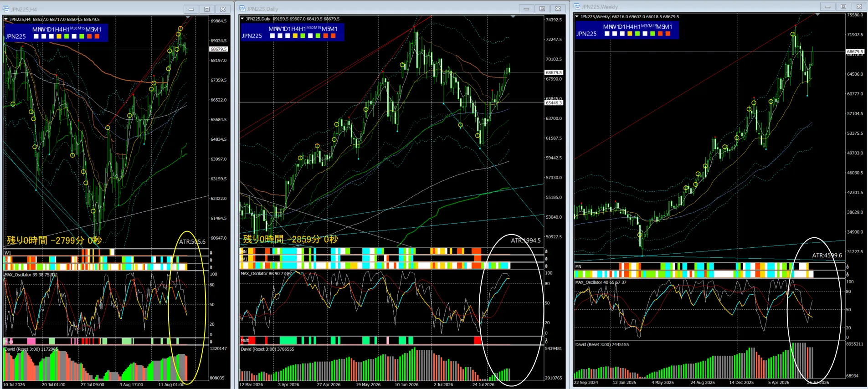Click the green square under M15 in the Weekly window
Image resolution: width=868 pixels, height=389 pixels.
pyautogui.click(x=653, y=34)
